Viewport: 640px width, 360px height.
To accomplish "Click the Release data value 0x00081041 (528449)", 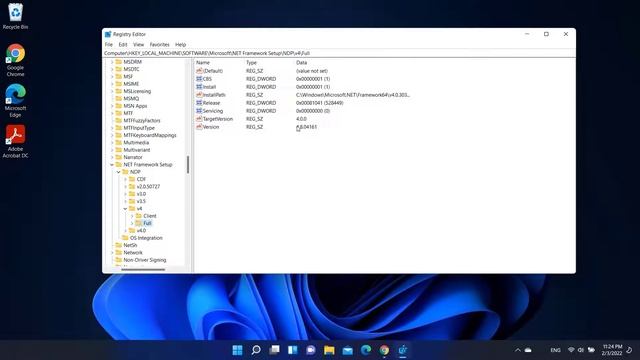I will click(x=319, y=103).
